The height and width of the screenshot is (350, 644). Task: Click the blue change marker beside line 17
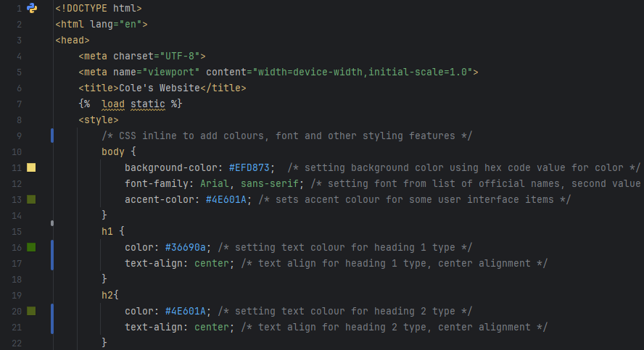pos(52,263)
